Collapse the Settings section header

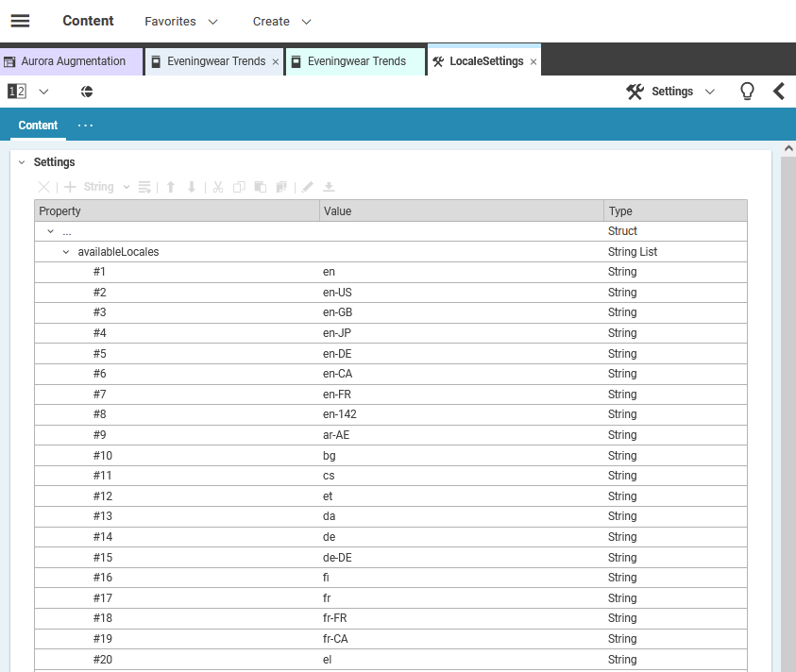22,162
